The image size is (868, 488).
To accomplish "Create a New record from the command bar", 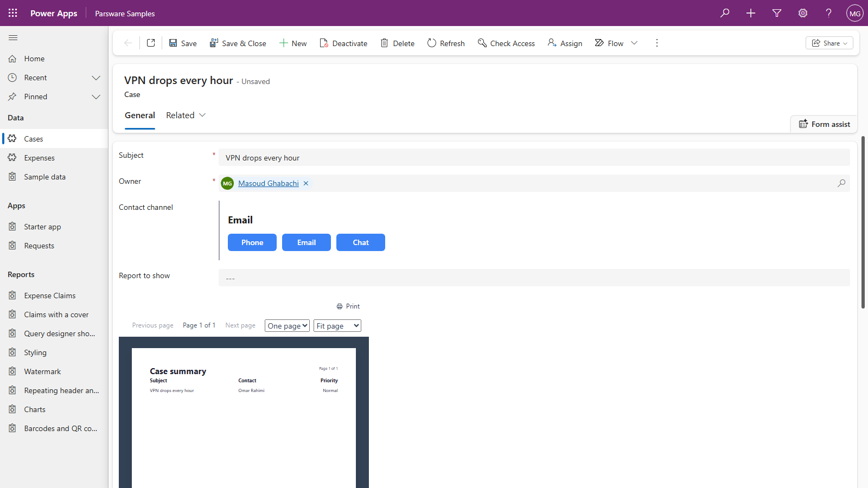I will click(x=293, y=43).
